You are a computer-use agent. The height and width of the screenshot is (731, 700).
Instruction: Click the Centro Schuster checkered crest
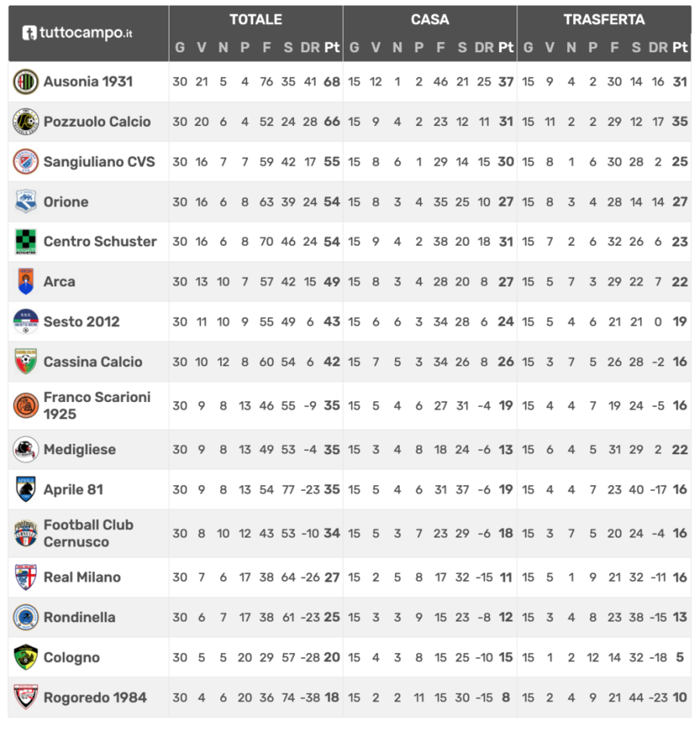click(26, 242)
